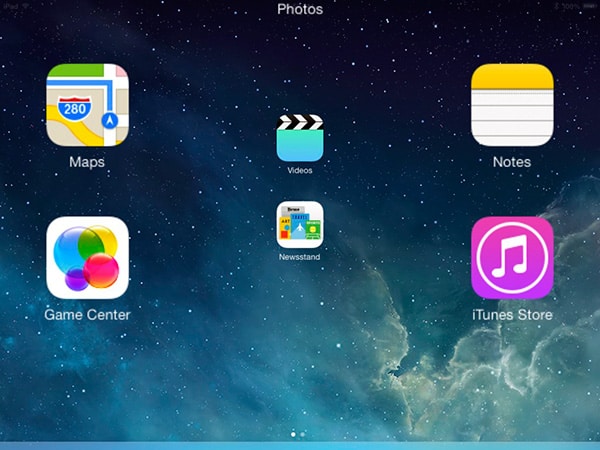Tap the Newsstand app icon
This screenshot has width=600, height=450.
(300, 225)
